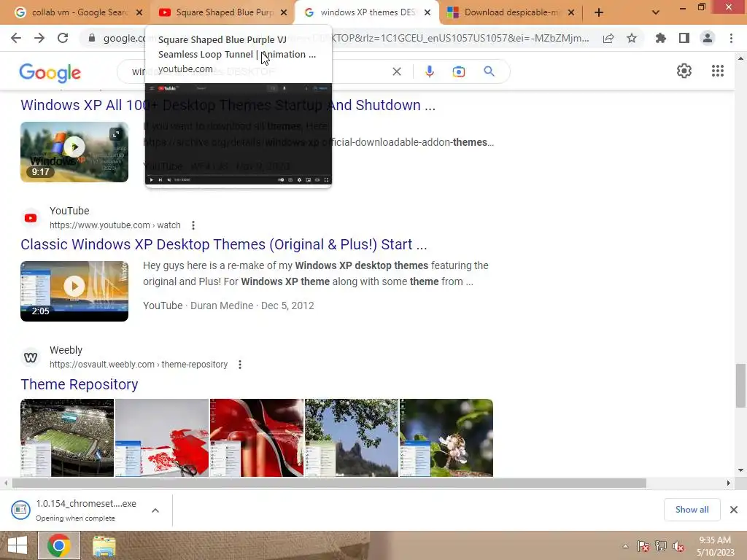Image resolution: width=747 pixels, height=560 pixels.
Task: Click the Weebly result favicon
Action: (31, 357)
